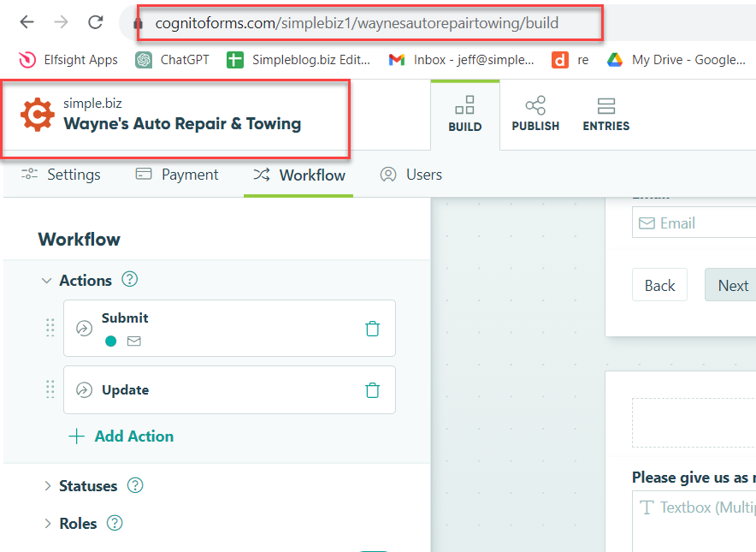Go back with the browser back arrow
The image size is (756, 552).
(27, 21)
